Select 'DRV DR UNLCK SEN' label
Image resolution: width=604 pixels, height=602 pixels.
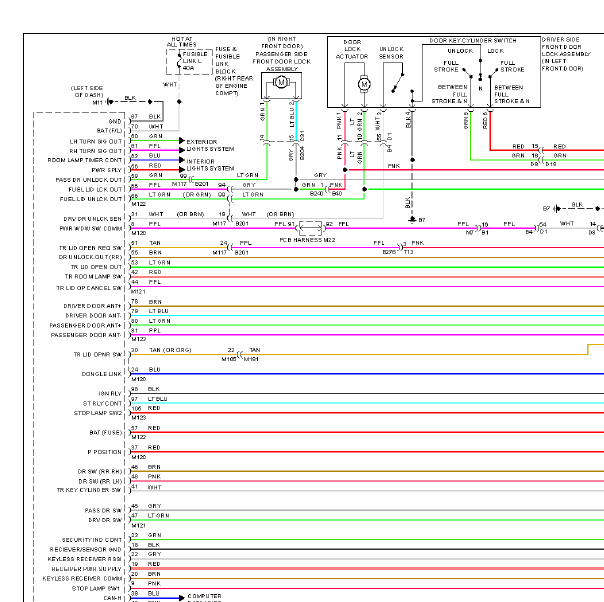(x=92, y=219)
